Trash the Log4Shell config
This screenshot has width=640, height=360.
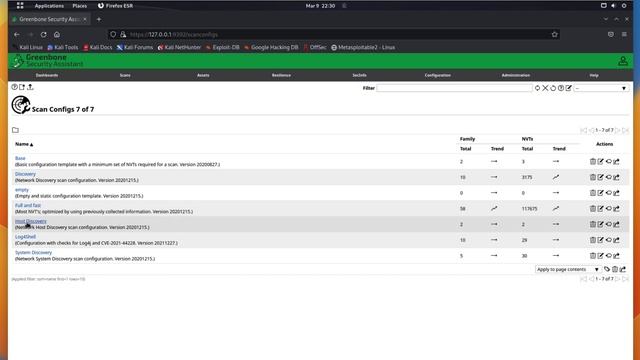(x=593, y=240)
